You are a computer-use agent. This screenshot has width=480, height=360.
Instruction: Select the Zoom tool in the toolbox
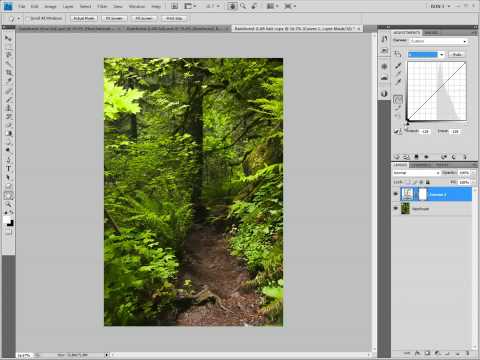(8, 204)
